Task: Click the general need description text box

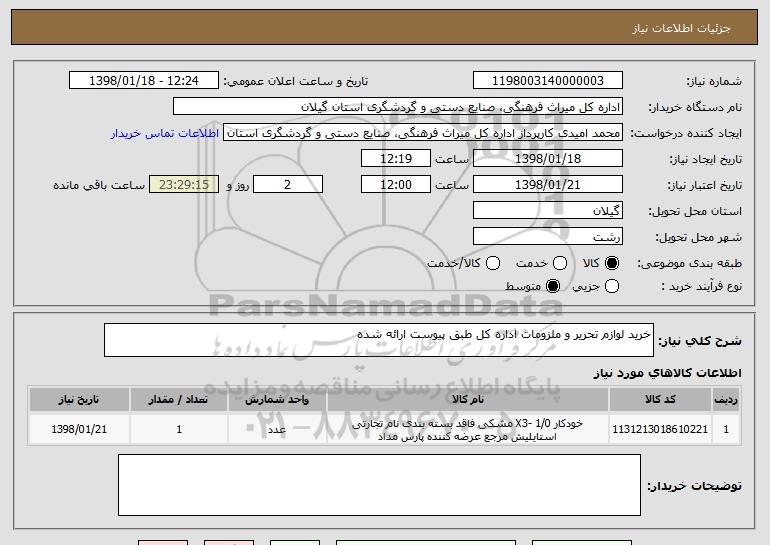Action: pyautogui.click(x=379, y=340)
